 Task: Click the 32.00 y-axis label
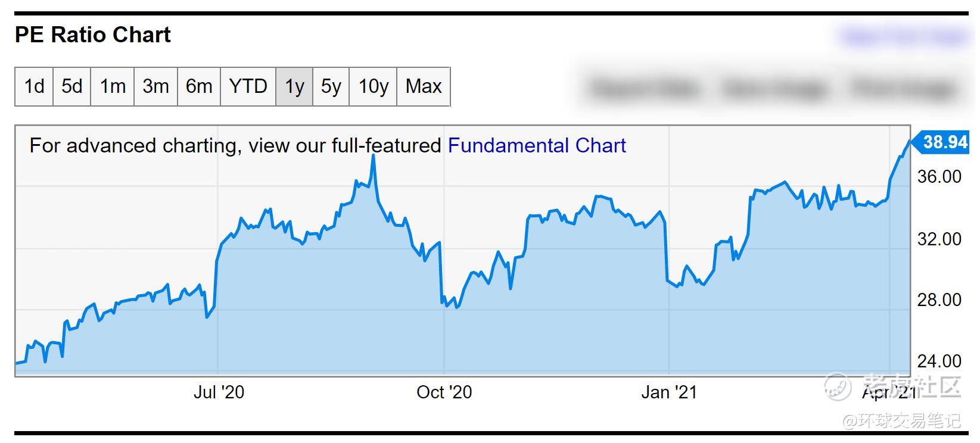939,239
